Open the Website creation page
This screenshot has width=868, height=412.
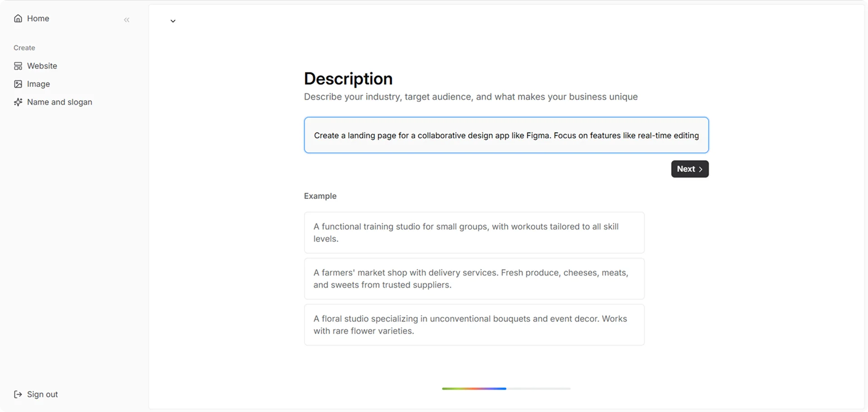pyautogui.click(x=36, y=66)
